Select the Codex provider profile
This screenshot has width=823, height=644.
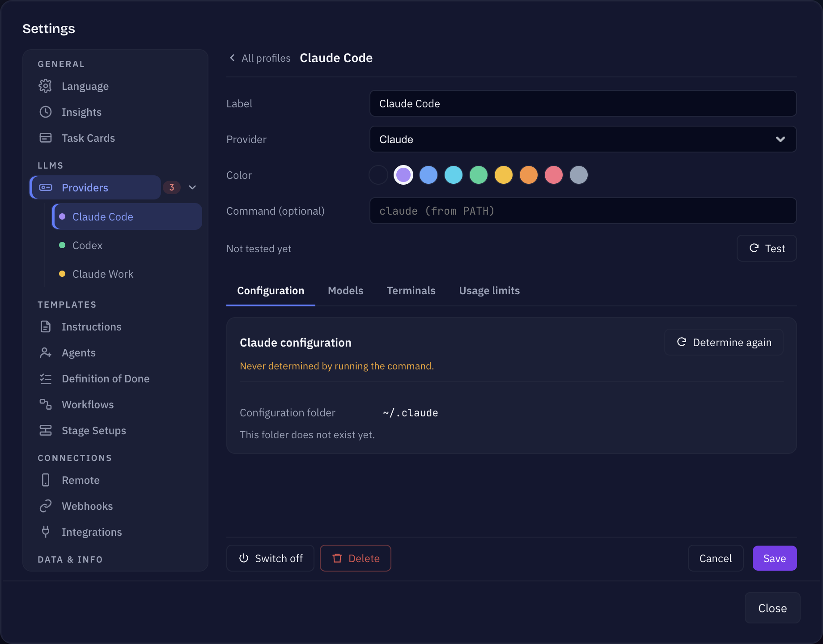[x=127, y=246]
